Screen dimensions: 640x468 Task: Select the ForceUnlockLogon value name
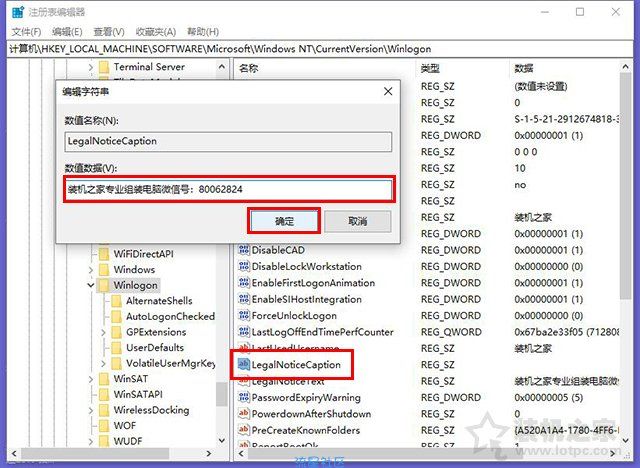[294, 316]
